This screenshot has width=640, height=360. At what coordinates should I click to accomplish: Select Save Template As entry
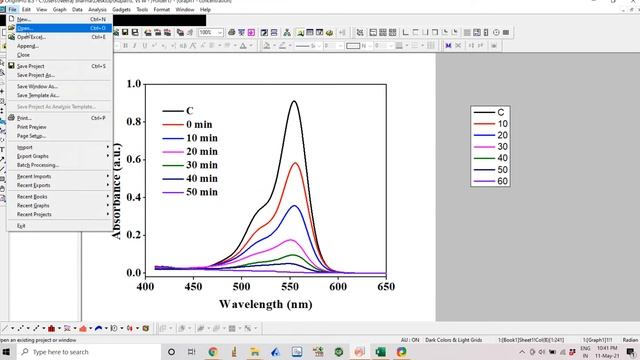[x=60, y=96]
